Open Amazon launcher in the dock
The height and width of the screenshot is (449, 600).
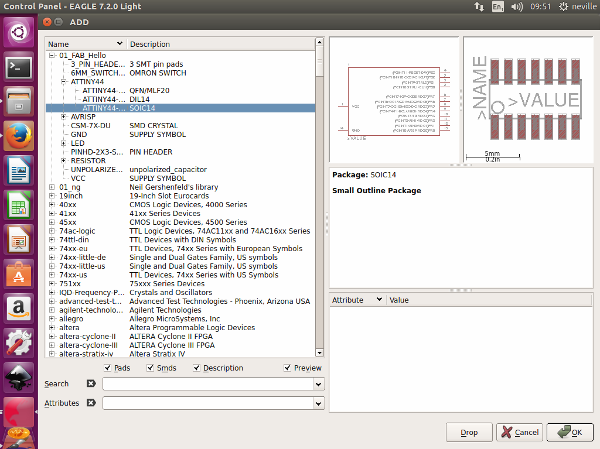point(18,307)
